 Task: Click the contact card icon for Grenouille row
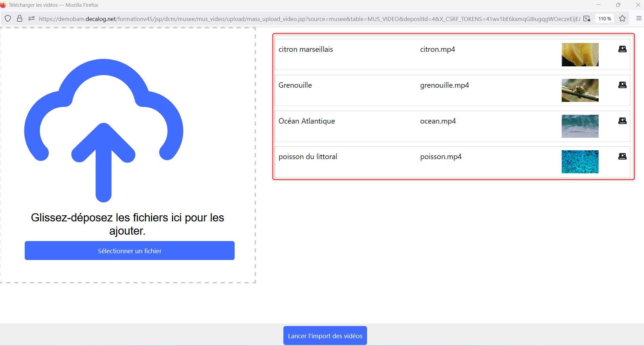click(622, 85)
